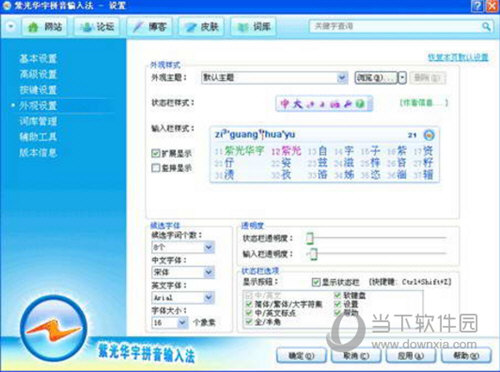The height and width of the screenshot is (372, 500).
Task: Click the question mark help icon in title bar
Action: pyautogui.click(x=478, y=6)
